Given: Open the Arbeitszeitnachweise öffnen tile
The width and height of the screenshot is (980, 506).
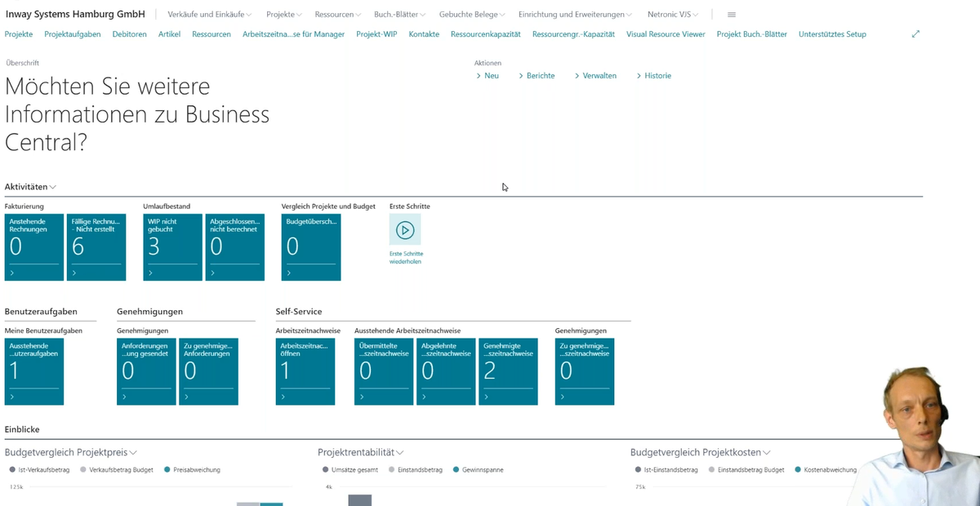Looking at the screenshot, I should (x=305, y=371).
